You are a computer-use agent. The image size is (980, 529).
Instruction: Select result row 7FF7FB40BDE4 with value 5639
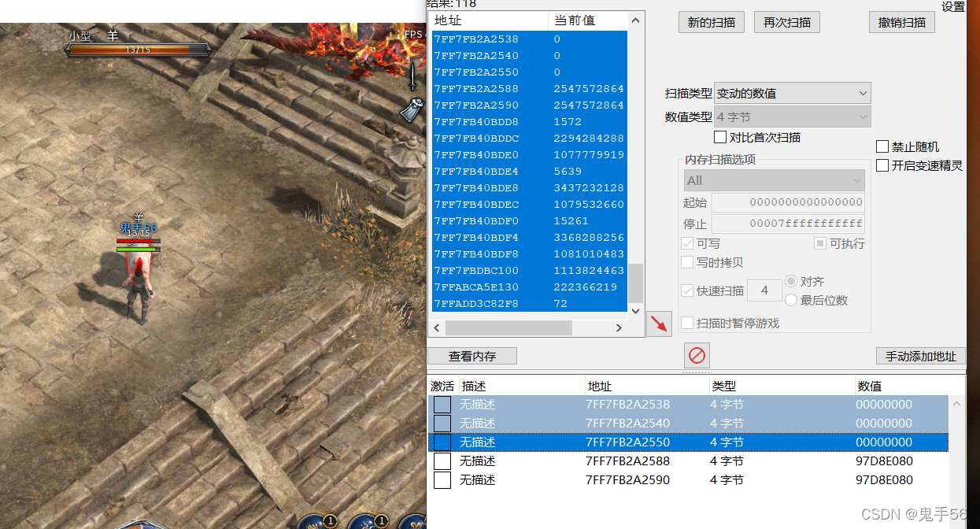529,172
